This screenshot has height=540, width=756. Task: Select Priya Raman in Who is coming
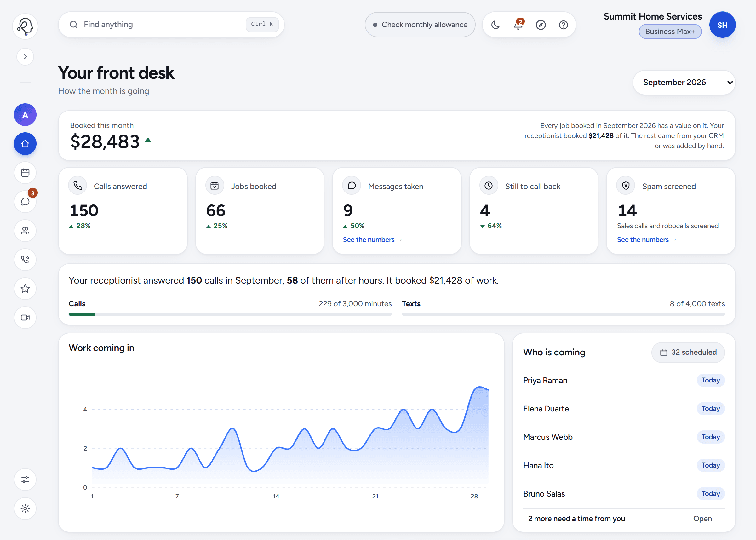point(624,380)
